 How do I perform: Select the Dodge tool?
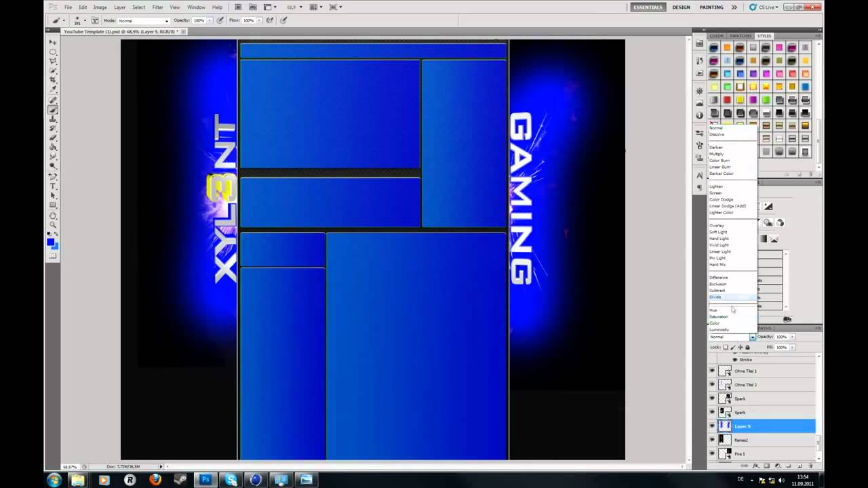tap(53, 166)
